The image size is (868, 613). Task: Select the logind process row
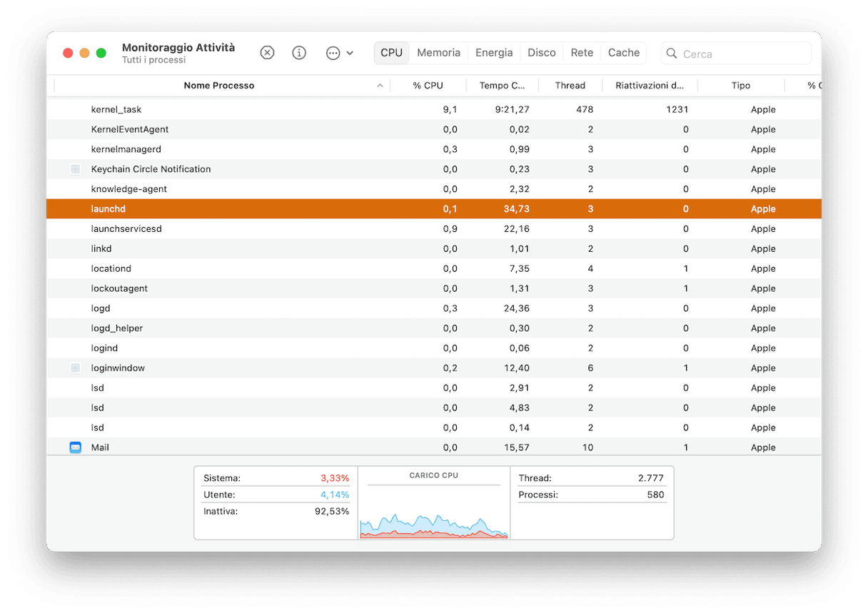tap(434, 348)
